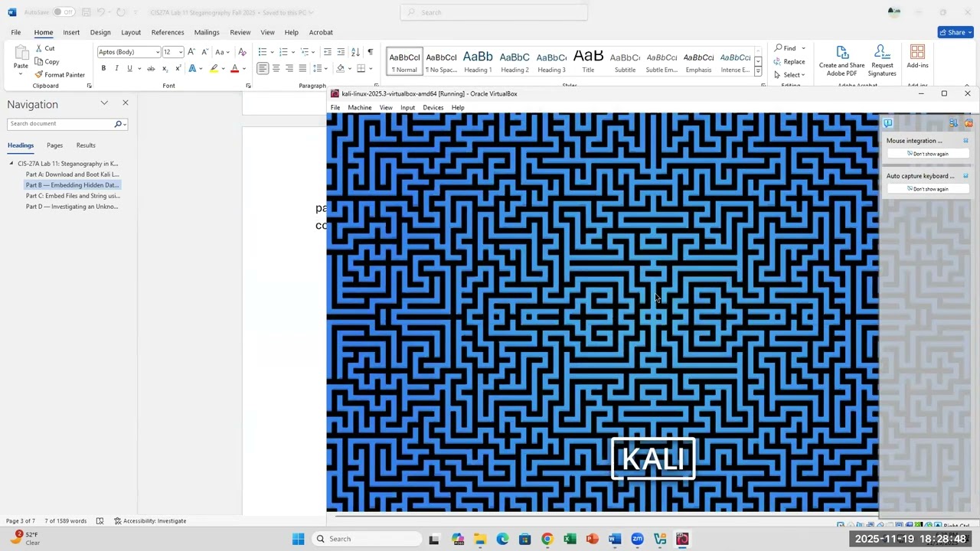Open text highlight color picker
This screenshot has width=980, height=551.
[223, 68]
